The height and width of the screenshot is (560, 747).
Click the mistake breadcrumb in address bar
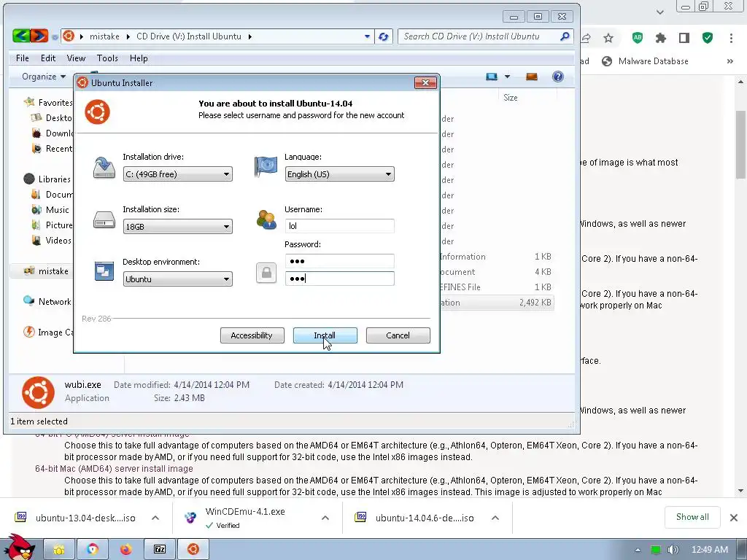(x=104, y=36)
